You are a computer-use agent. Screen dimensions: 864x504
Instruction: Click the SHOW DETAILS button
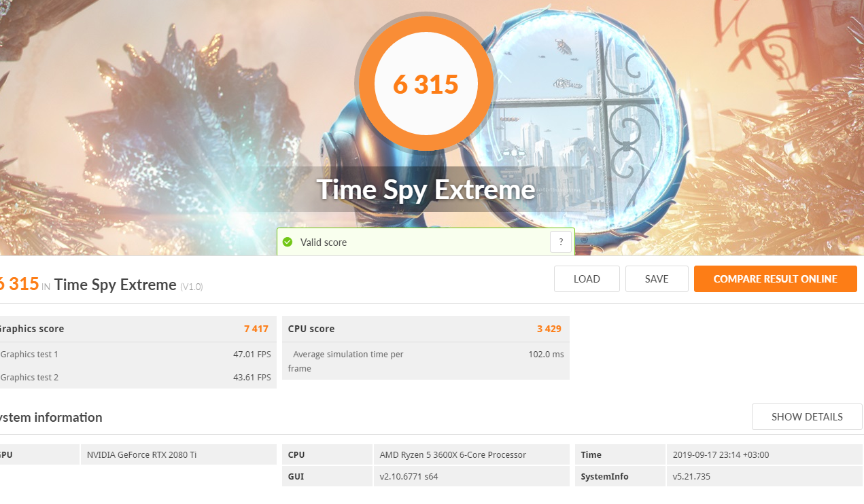[807, 417]
